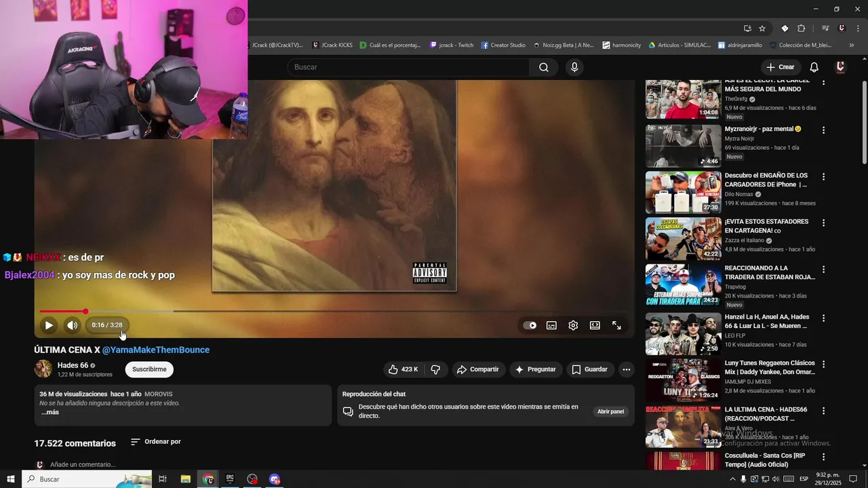Open the Chrome media control icon
Screen dimensions: 868x488
click(x=825, y=28)
